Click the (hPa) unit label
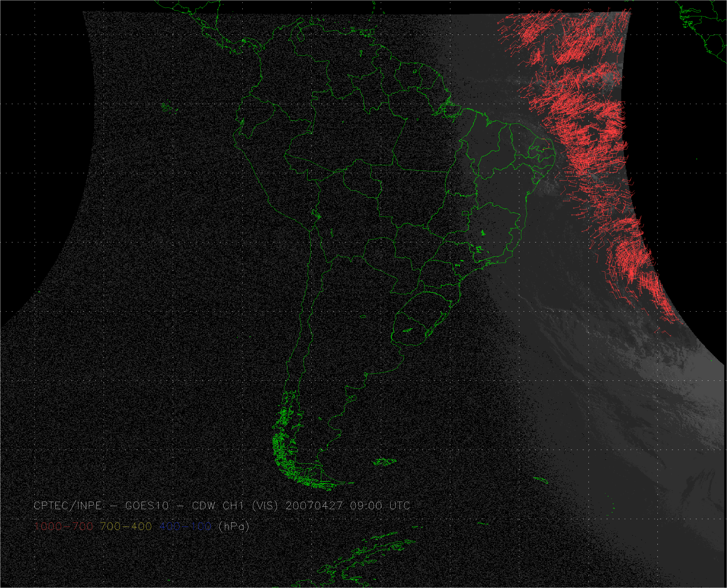 click(x=234, y=526)
